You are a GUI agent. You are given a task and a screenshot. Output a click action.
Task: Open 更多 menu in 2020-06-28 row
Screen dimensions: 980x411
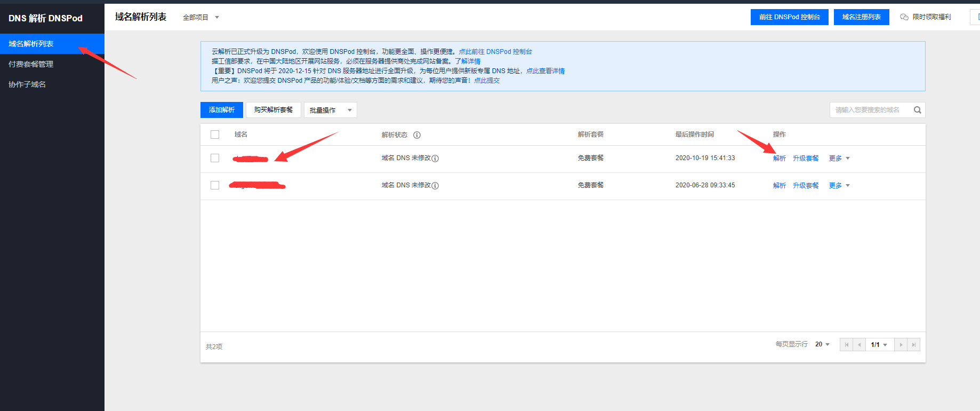tap(839, 186)
